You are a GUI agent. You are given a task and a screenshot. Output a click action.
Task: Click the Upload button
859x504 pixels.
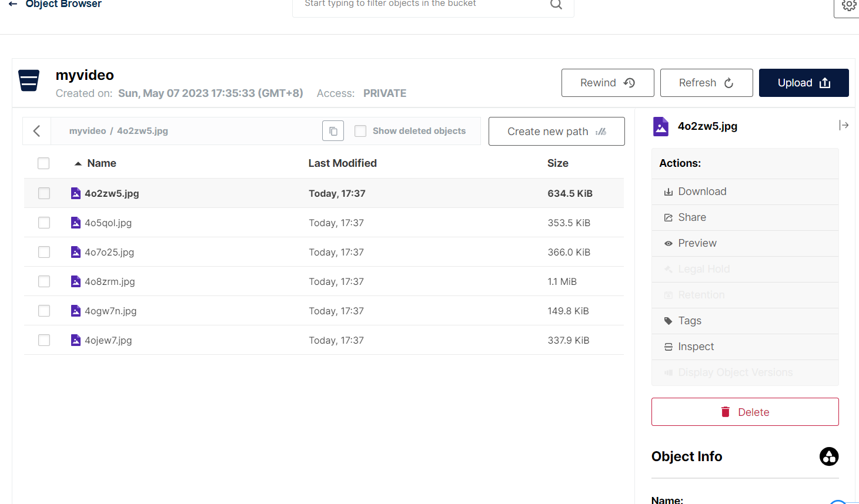(x=804, y=83)
